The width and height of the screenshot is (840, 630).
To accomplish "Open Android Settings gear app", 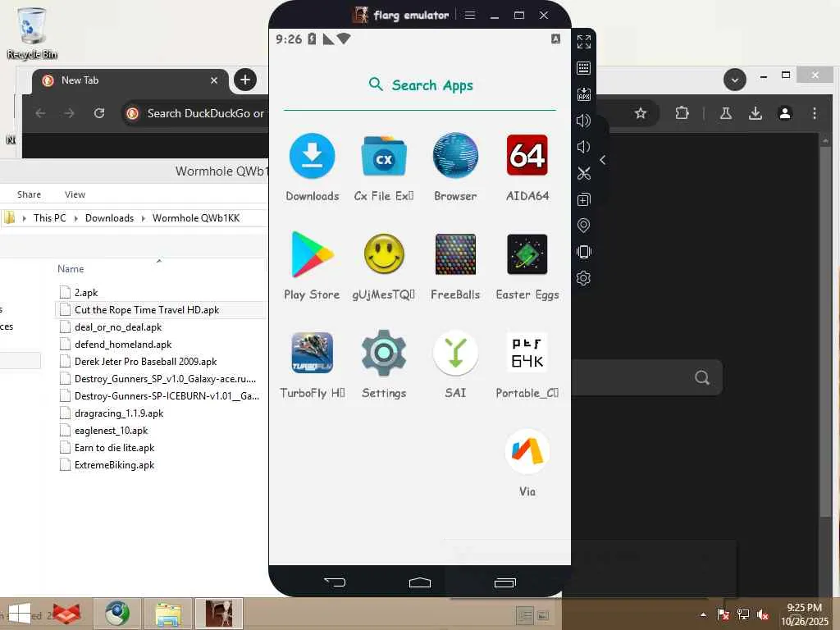I will click(384, 353).
